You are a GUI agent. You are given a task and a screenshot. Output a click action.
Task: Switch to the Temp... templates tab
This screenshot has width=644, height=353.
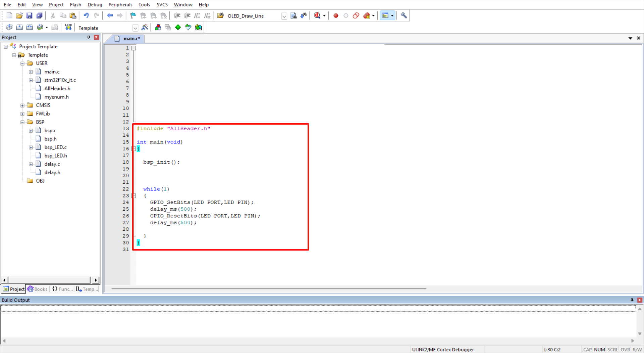pyautogui.click(x=87, y=289)
